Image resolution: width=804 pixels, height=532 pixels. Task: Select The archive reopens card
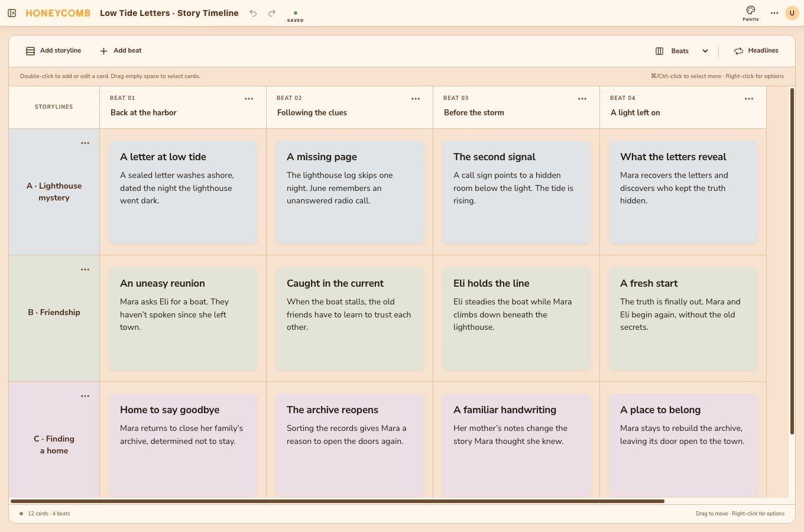tap(350, 445)
